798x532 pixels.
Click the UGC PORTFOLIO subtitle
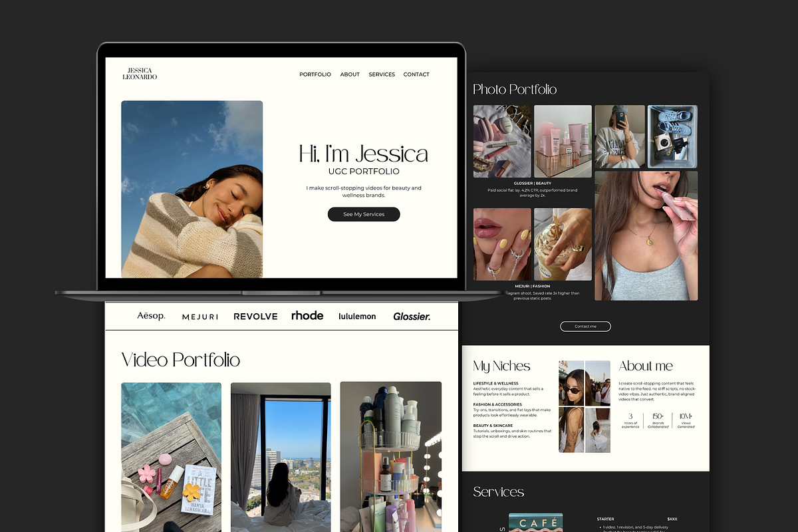click(364, 172)
